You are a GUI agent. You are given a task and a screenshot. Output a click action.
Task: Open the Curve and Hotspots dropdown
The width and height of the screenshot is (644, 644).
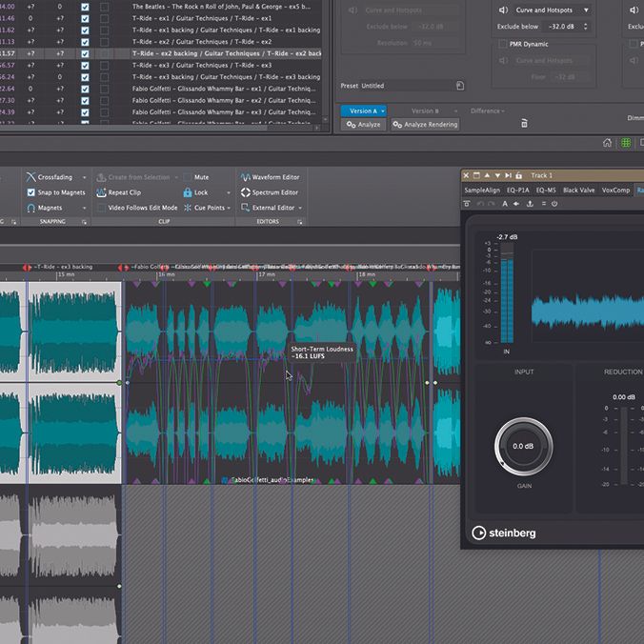(x=551, y=10)
